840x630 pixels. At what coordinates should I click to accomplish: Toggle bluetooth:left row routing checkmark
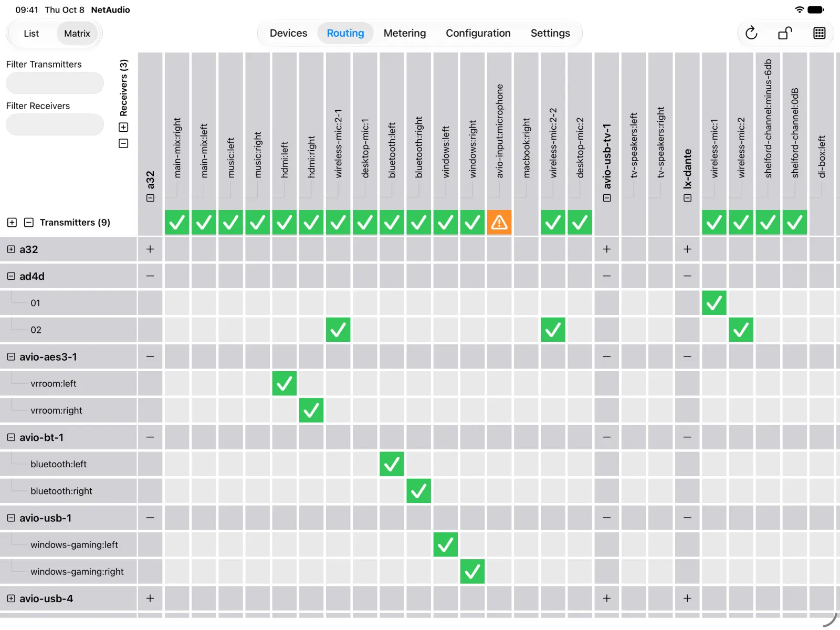(392, 464)
